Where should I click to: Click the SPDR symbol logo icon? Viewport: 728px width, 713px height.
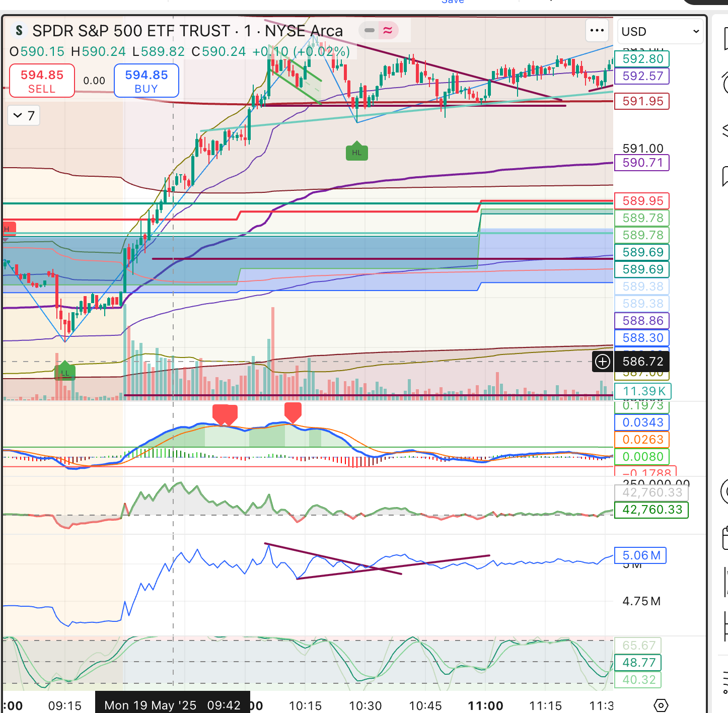pos(19,31)
